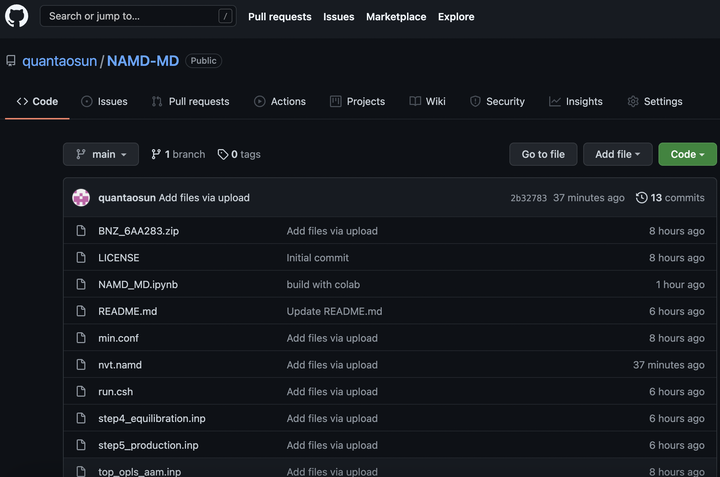
Task: Click the file icon beside run.csh
Action: point(82,392)
